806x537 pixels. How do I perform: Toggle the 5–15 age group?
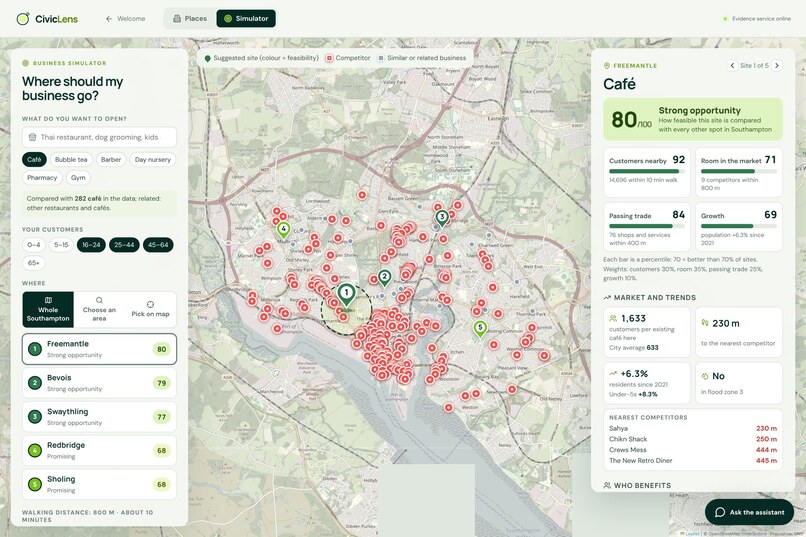(61, 245)
